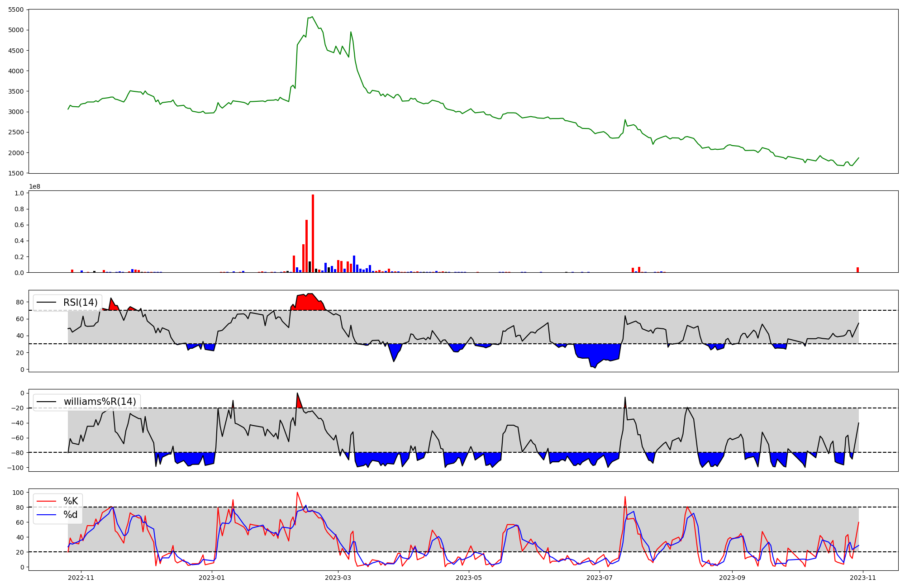
Task: Click the tallest red volume bar
Action: (313, 233)
